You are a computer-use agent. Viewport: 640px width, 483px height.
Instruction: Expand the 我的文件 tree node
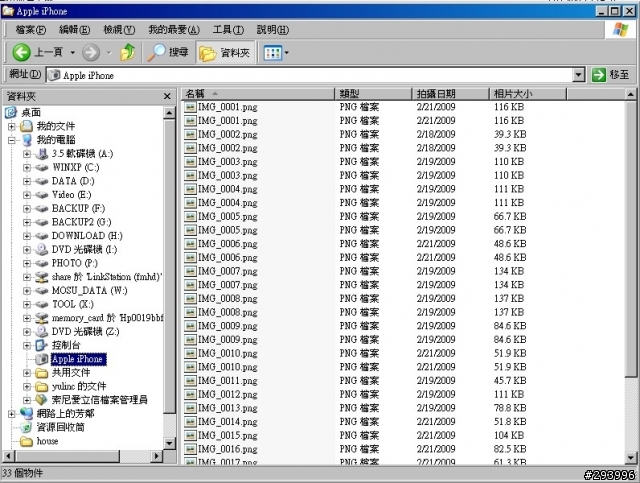point(12,127)
